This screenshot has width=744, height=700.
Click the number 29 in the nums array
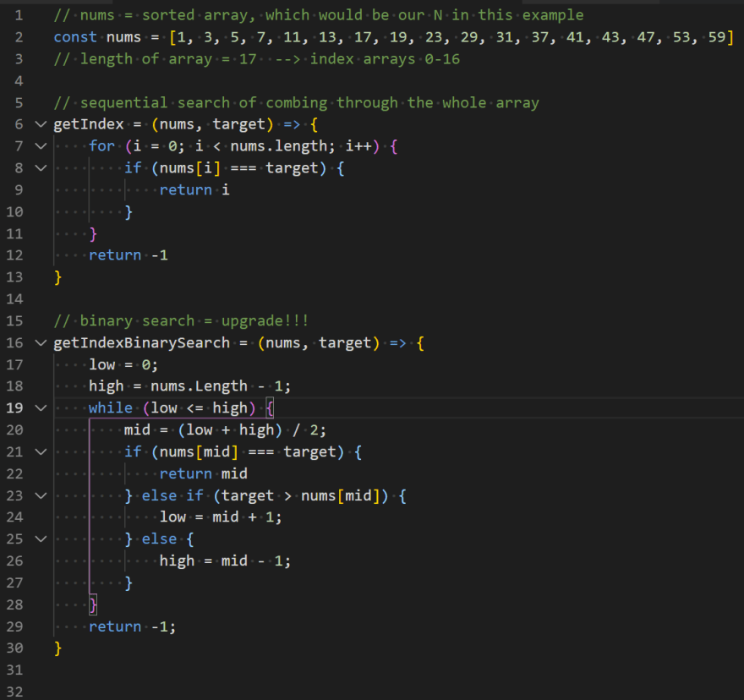click(469, 37)
